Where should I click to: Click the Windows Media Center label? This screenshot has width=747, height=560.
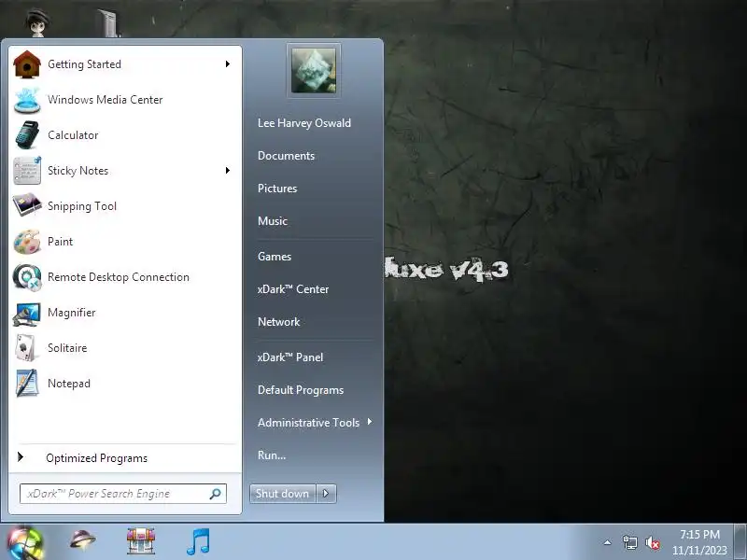(x=106, y=100)
